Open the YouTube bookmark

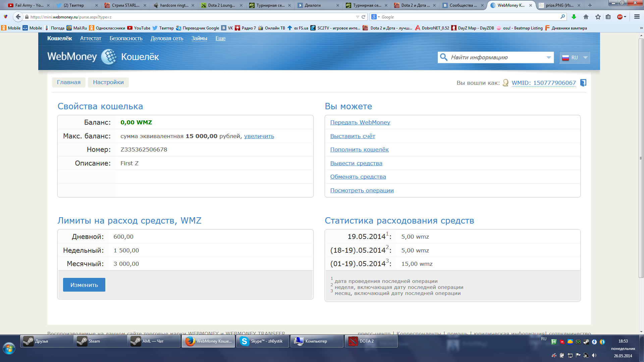pyautogui.click(x=139, y=28)
